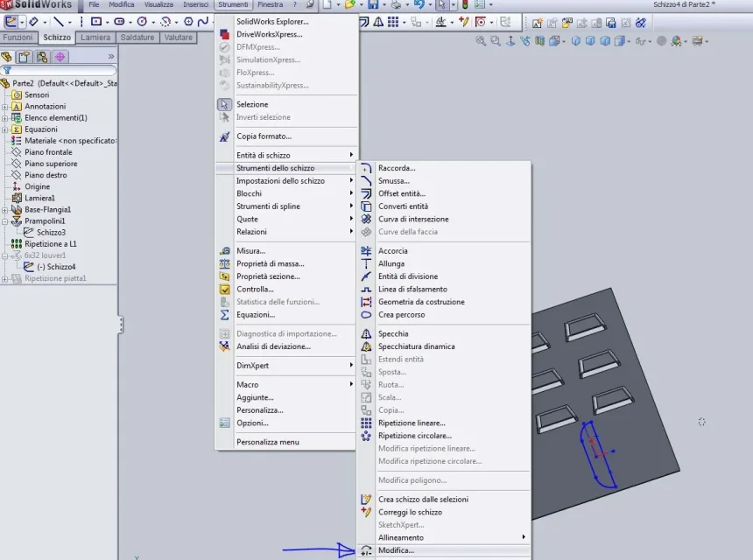Click the Modifica sketch icon
Screen dimensions: 753x560
[366, 550]
